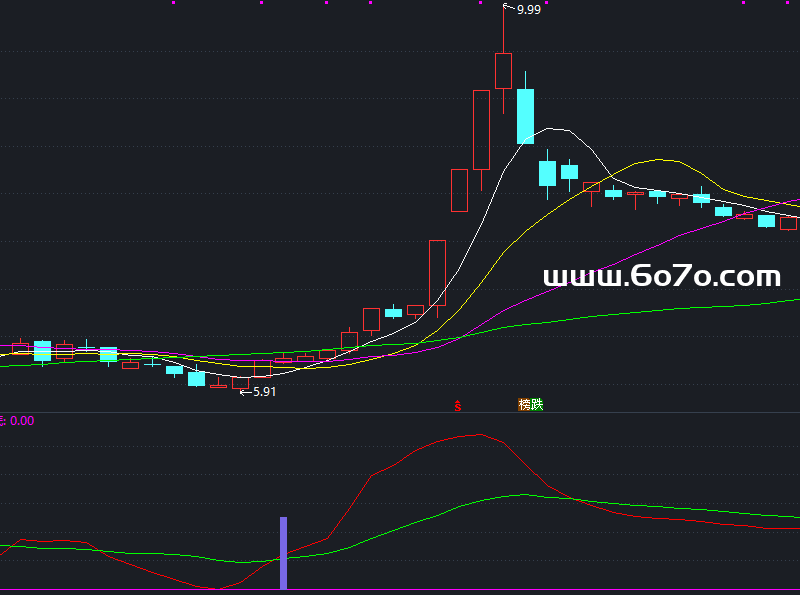Click the 5.91 low price label
Viewport: 800px width, 595px height.
(264, 392)
